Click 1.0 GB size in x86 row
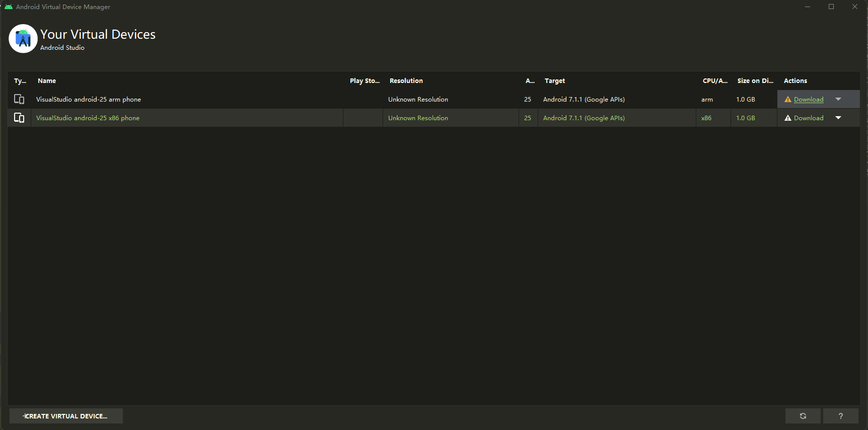868x430 pixels. pos(746,118)
